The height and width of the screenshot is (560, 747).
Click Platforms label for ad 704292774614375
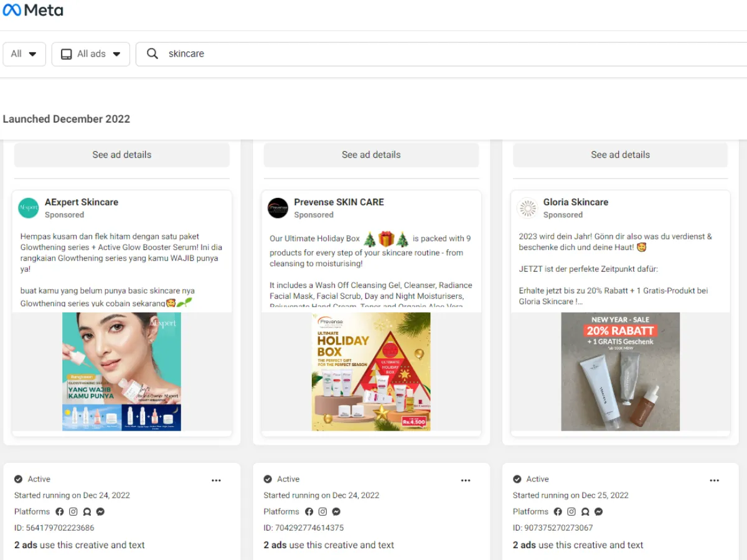pyautogui.click(x=281, y=511)
